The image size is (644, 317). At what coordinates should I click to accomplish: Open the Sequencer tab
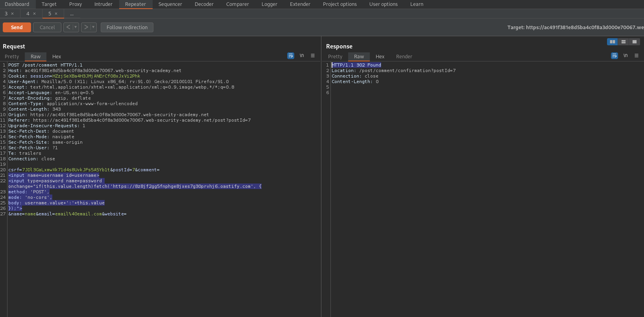click(170, 4)
